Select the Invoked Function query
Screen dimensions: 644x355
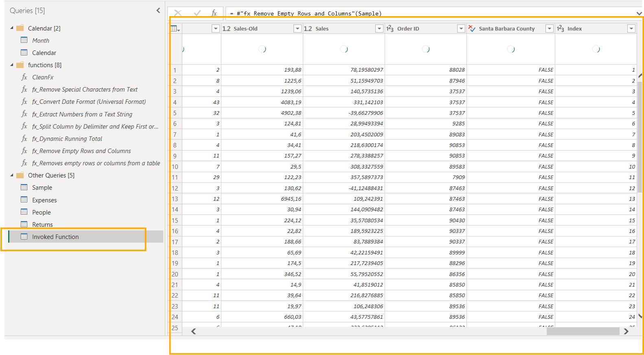pos(85,237)
